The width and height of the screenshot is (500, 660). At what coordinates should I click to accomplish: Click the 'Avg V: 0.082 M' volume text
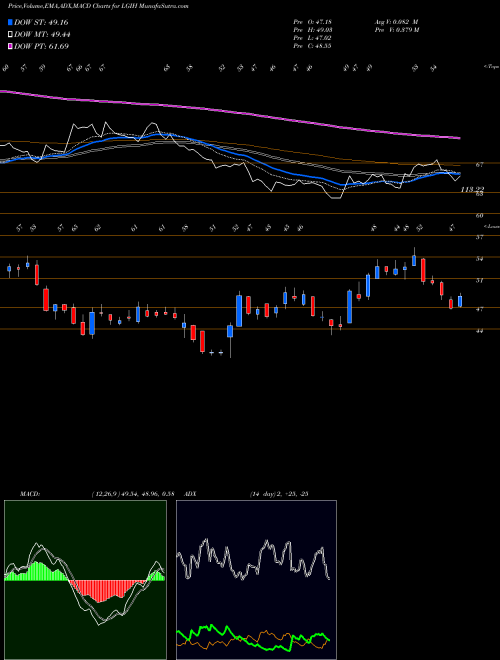[x=396, y=22]
